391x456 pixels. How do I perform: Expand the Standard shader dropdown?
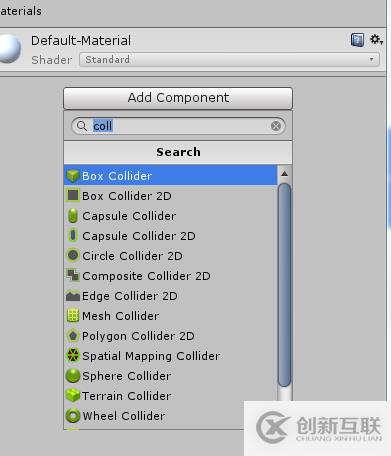(229, 60)
